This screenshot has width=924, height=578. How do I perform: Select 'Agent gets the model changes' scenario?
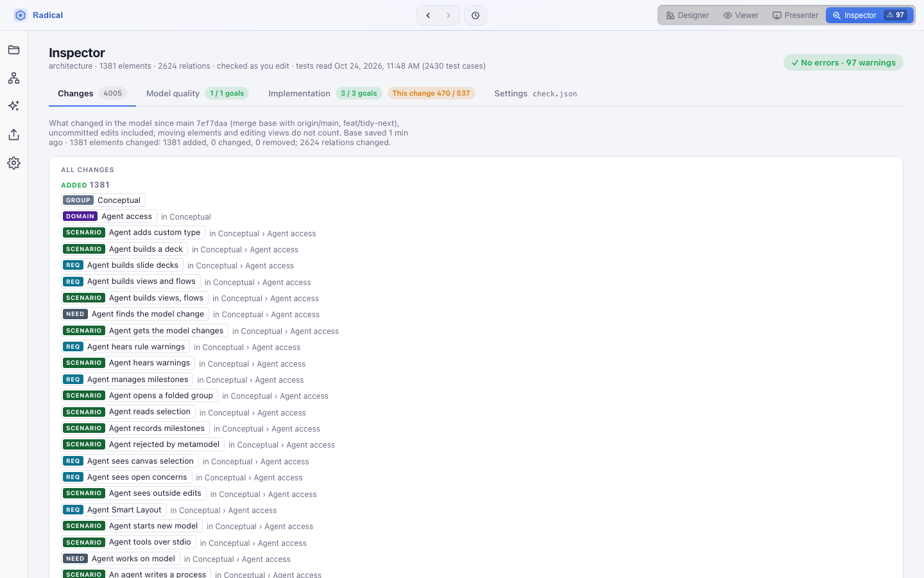pyautogui.click(x=145, y=331)
